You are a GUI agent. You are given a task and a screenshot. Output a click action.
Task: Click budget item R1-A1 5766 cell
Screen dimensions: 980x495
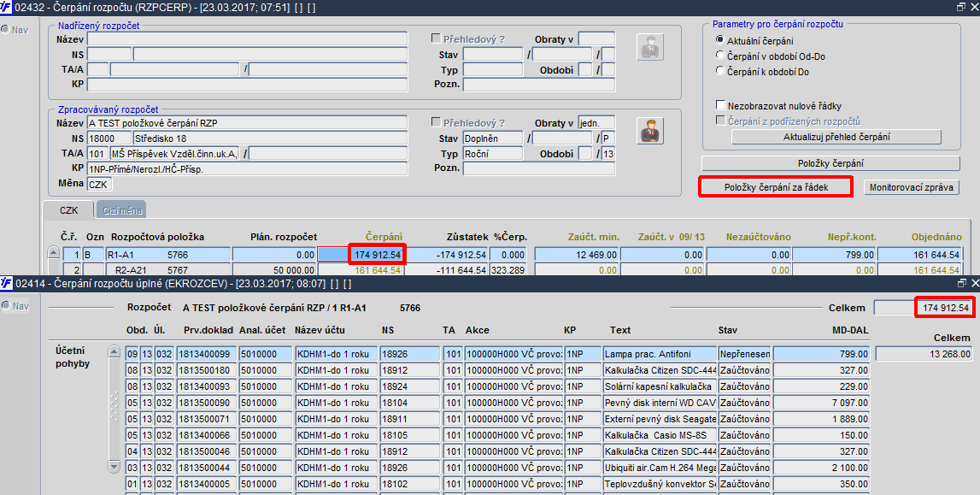[167, 255]
